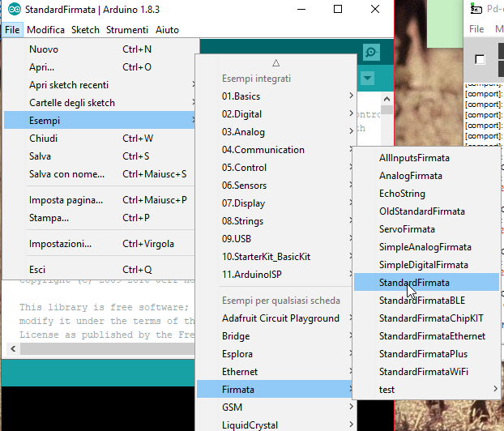This screenshot has height=431, width=504.
Task: Open the StandardFirmataBLE example
Action: coord(426,301)
